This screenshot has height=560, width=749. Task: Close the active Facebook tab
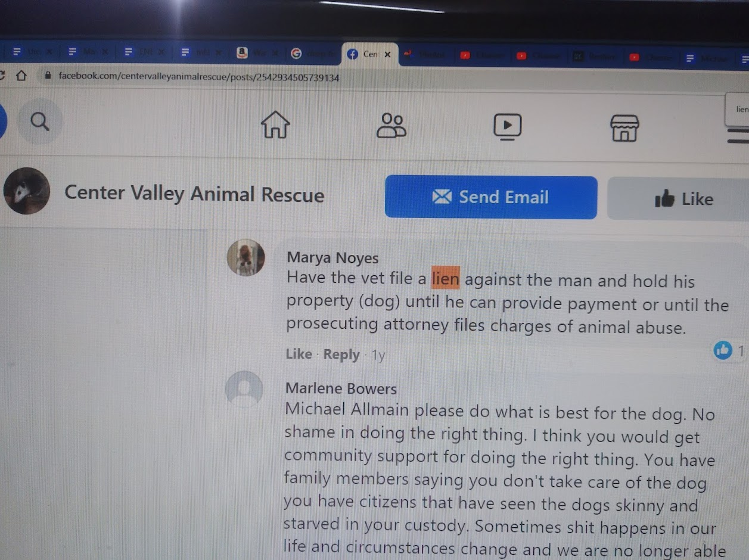387,54
